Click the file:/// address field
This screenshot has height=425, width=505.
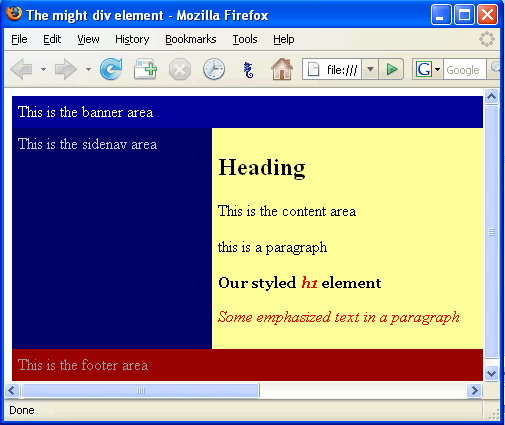click(x=342, y=69)
